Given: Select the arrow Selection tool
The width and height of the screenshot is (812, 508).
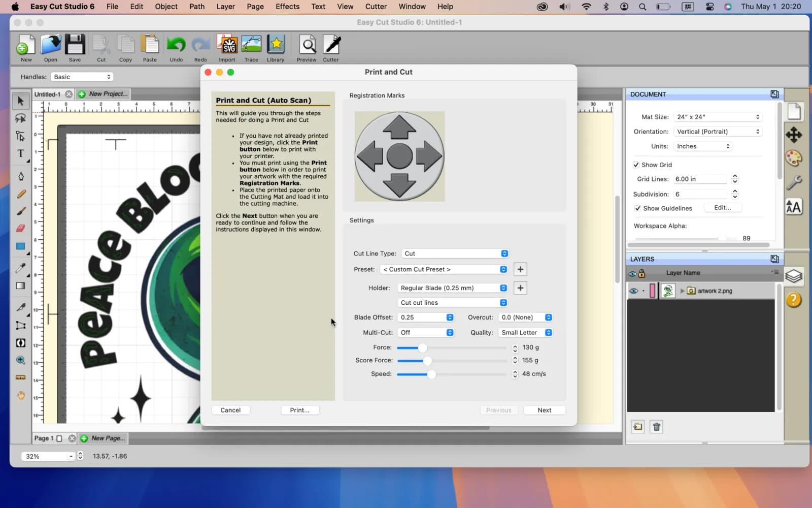Looking at the screenshot, I should pos(20,101).
